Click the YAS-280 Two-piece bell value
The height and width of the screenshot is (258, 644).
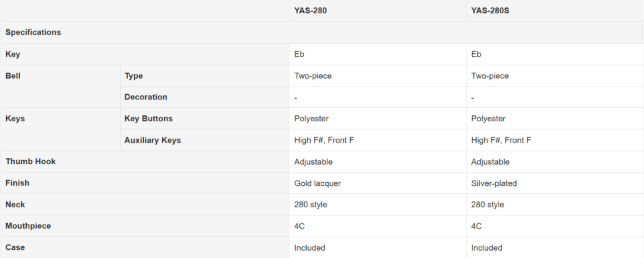click(x=313, y=76)
